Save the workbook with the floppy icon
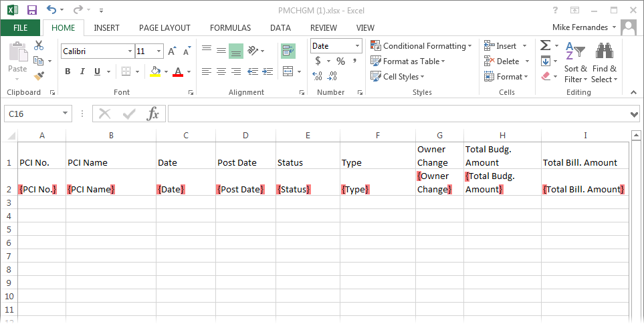This screenshot has width=644, height=324. pyautogui.click(x=31, y=10)
